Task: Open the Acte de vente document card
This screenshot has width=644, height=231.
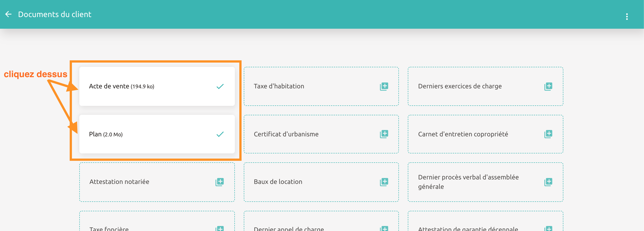Action: [x=157, y=86]
